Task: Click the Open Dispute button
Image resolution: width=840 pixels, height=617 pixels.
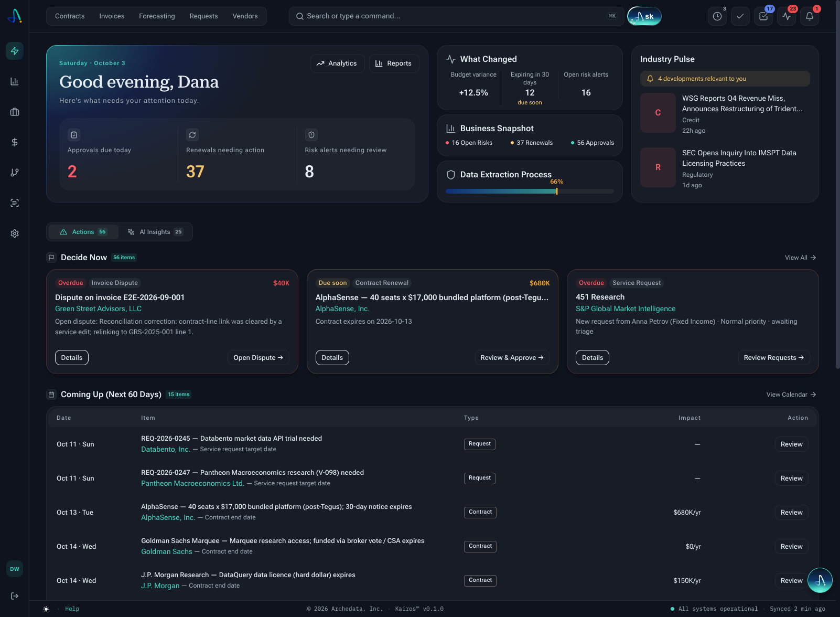Action: (x=258, y=358)
